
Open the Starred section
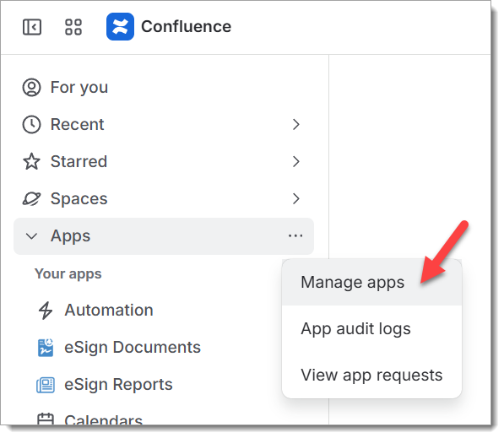79,161
